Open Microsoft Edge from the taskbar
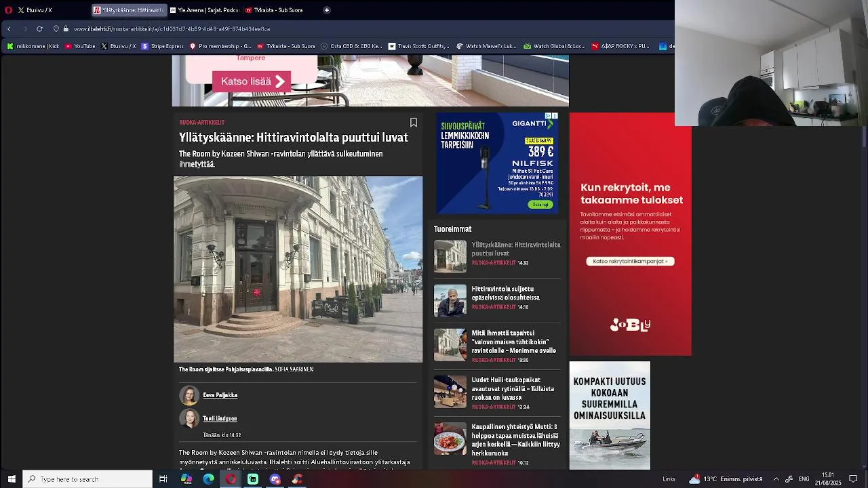868x488 pixels. point(208,479)
